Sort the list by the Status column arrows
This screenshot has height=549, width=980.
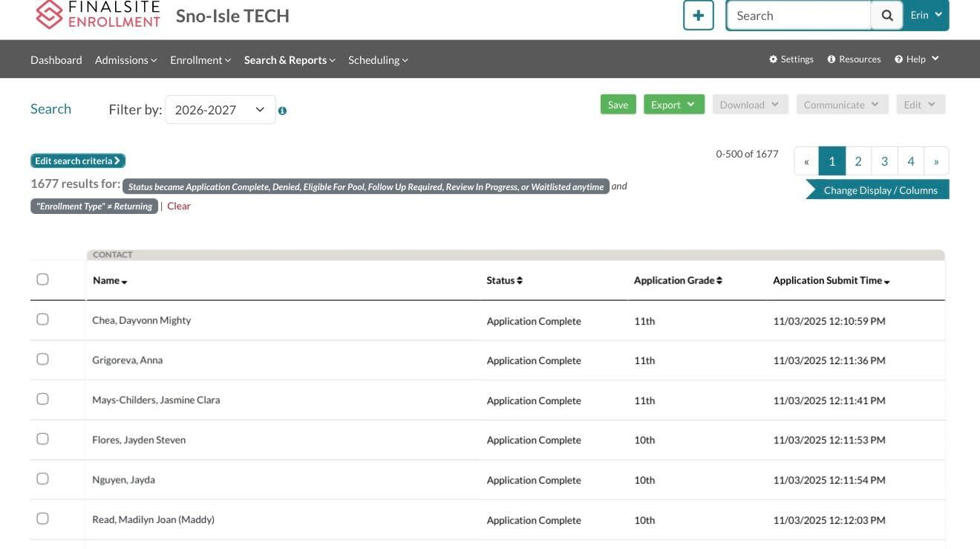click(x=519, y=280)
